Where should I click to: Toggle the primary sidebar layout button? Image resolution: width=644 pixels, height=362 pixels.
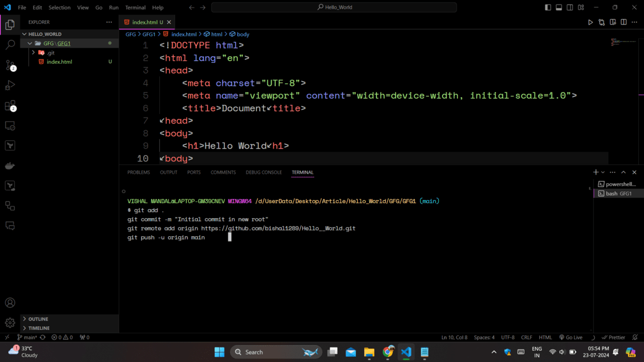(x=548, y=8)
